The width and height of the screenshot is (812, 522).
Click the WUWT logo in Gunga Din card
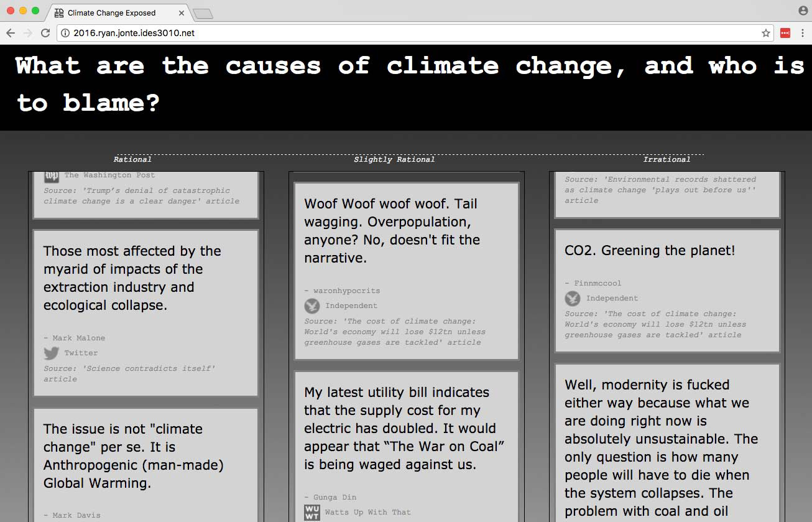tap(312, 512)
